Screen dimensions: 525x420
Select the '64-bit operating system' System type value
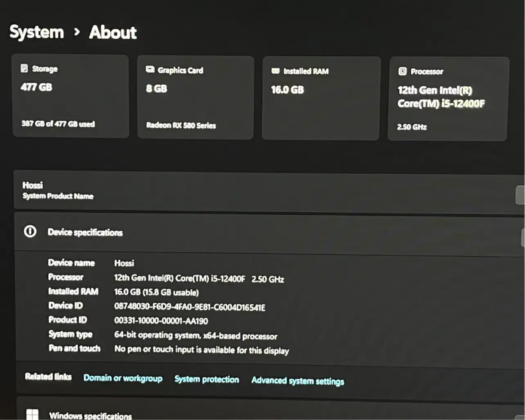[196, 336]
